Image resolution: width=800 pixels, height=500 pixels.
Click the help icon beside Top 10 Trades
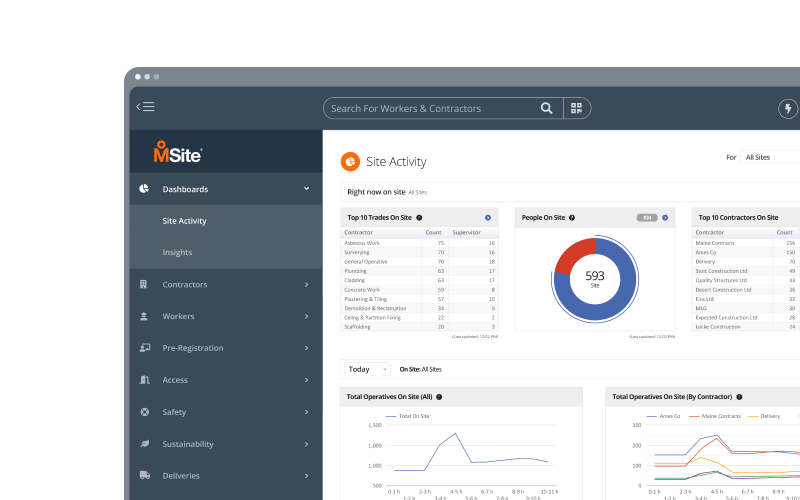pyautogui.click(x=419, y=217)
